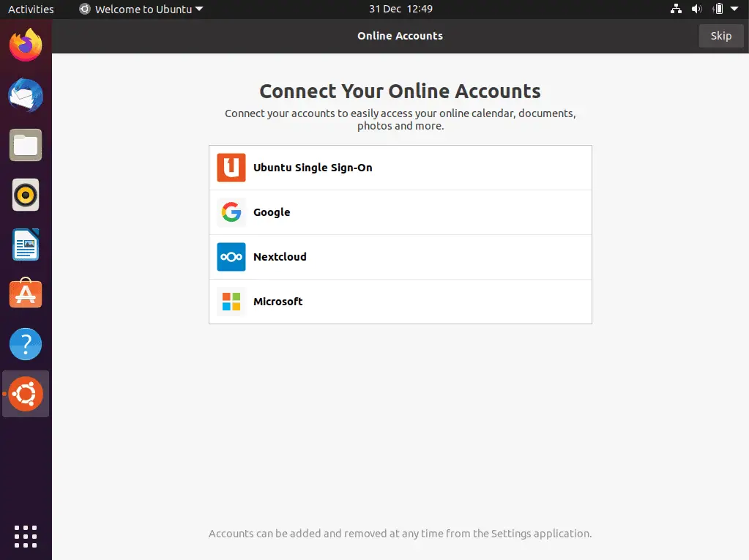The image size is (749, 560).
Task: Open the Welcome to Ubuntu app menu
Action: [141, 9]
